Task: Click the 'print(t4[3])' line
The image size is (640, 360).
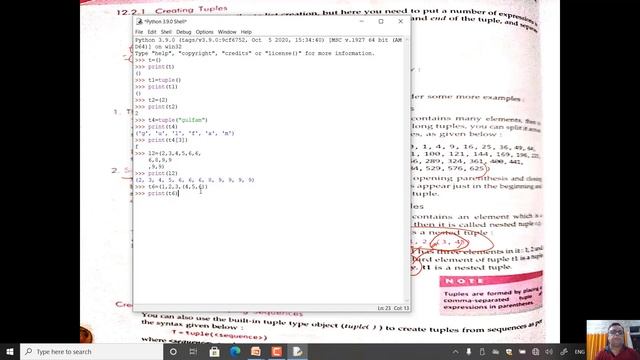Action: [x=168, y=140]
